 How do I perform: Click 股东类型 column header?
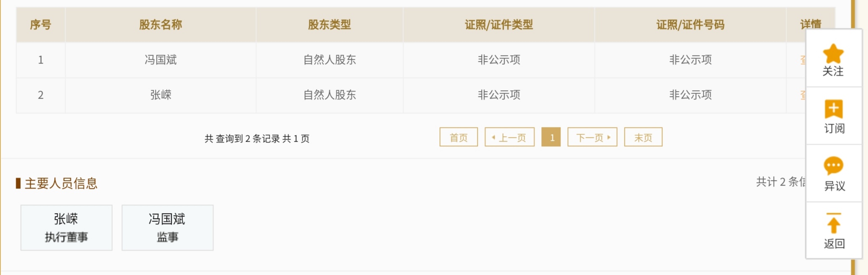coord(329,25)
